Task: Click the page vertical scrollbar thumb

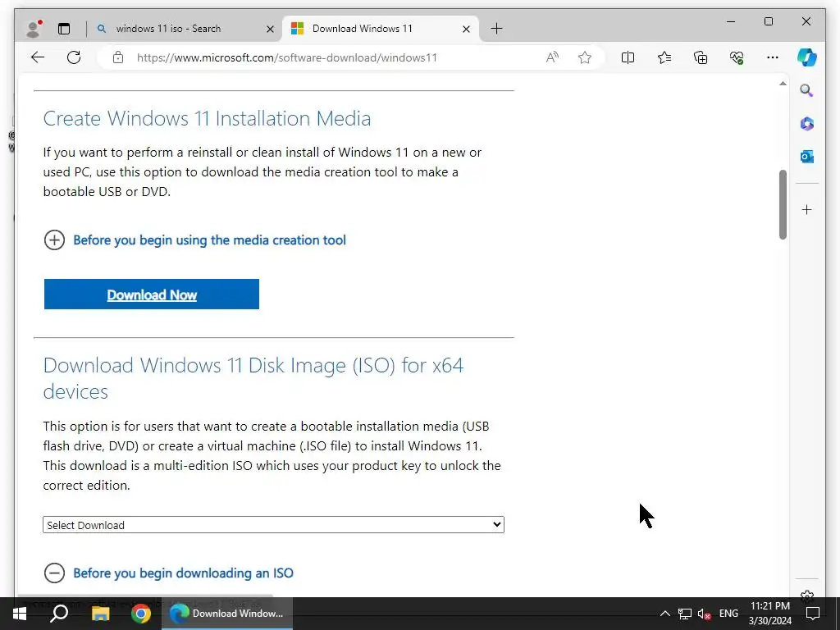Action: 783,204
